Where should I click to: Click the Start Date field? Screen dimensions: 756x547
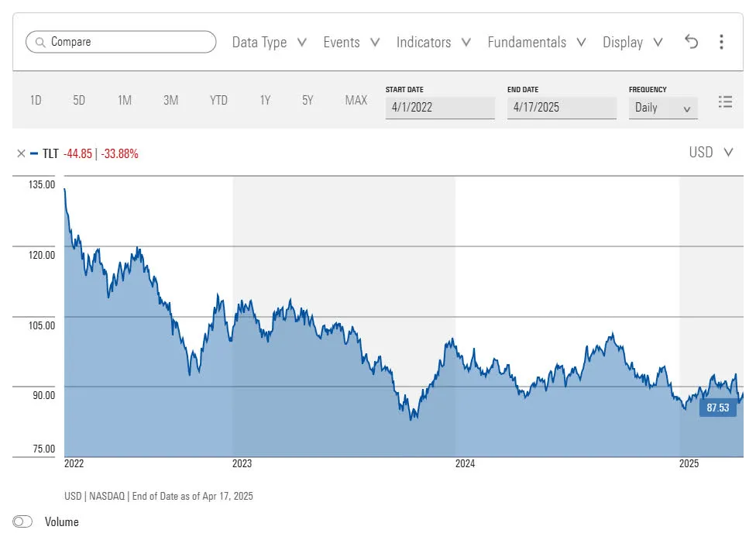(439, 108)
